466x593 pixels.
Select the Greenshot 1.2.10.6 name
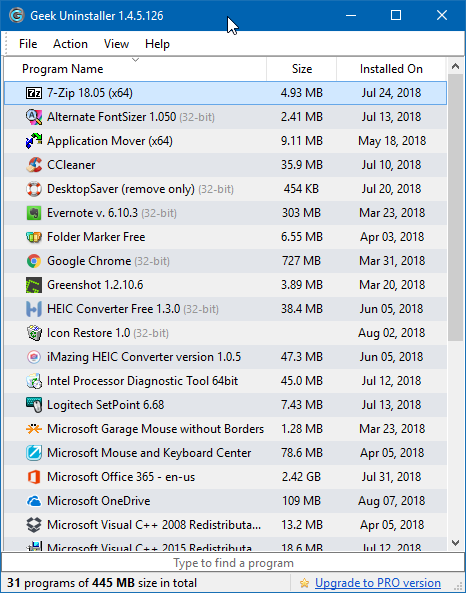pos(95,285)
